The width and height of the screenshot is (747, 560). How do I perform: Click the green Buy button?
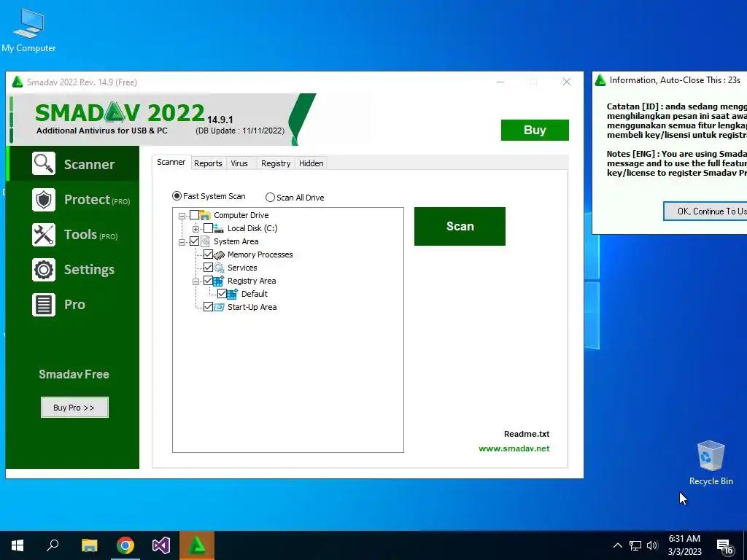(x=535, y=130)
